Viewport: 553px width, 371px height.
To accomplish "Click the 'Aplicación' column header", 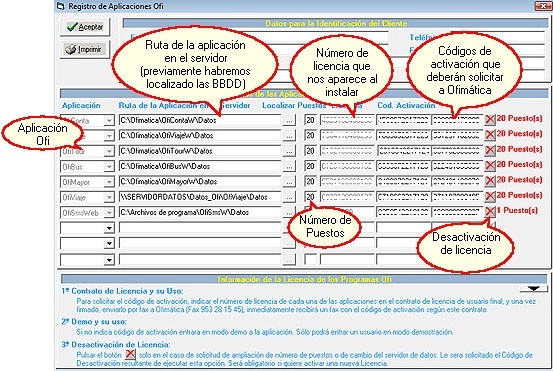I will click(x=81, y=105).
